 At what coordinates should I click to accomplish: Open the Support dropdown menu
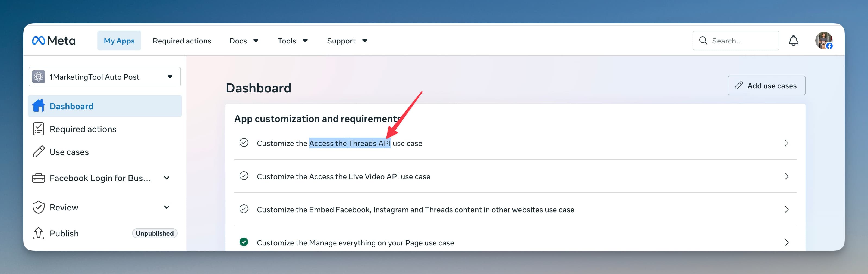click(347, 41)
